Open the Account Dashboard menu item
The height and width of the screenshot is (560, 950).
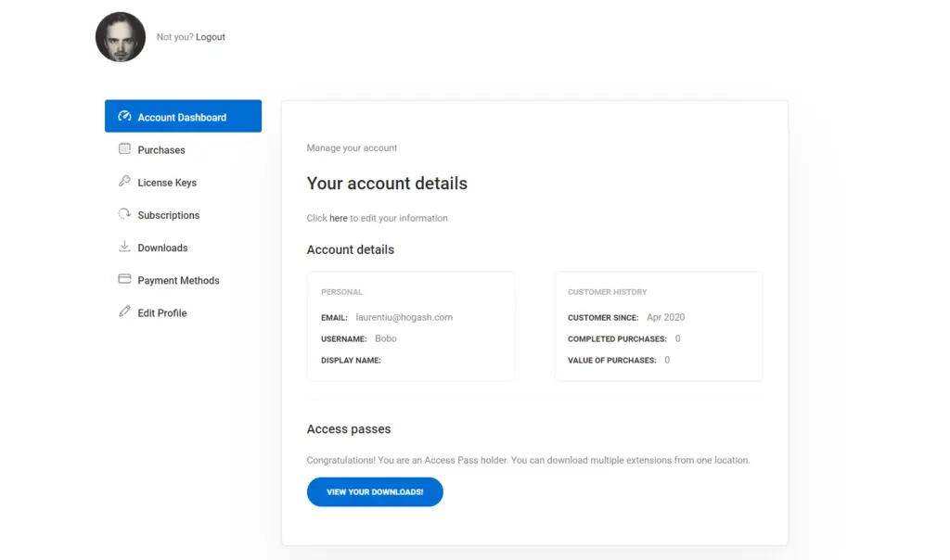point(183,116)
